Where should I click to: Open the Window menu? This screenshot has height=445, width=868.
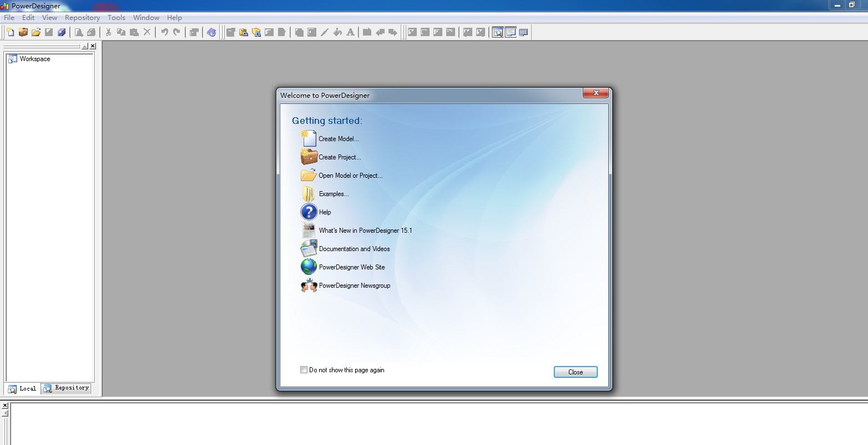[x=146, y=18]
